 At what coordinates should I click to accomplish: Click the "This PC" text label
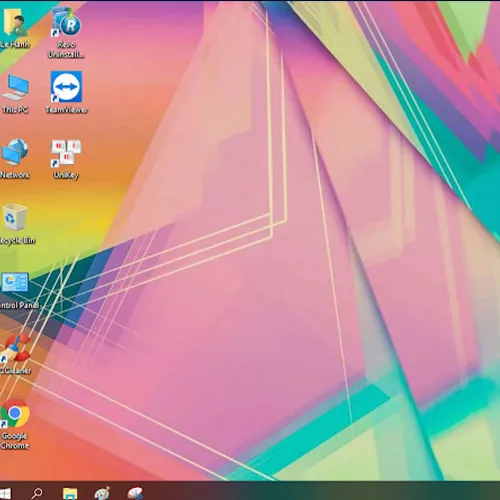(15, 110)
